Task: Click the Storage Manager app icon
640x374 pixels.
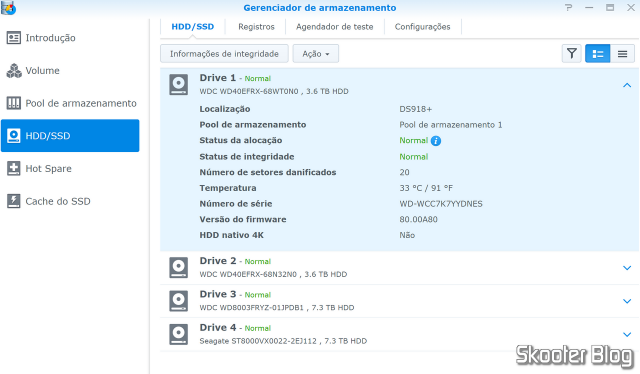Action: [8, 7]
